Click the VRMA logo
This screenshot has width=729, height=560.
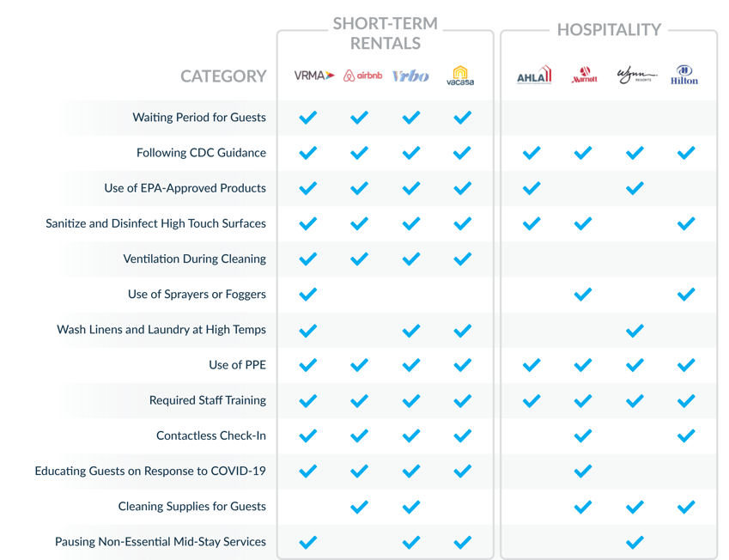(314, 76)
